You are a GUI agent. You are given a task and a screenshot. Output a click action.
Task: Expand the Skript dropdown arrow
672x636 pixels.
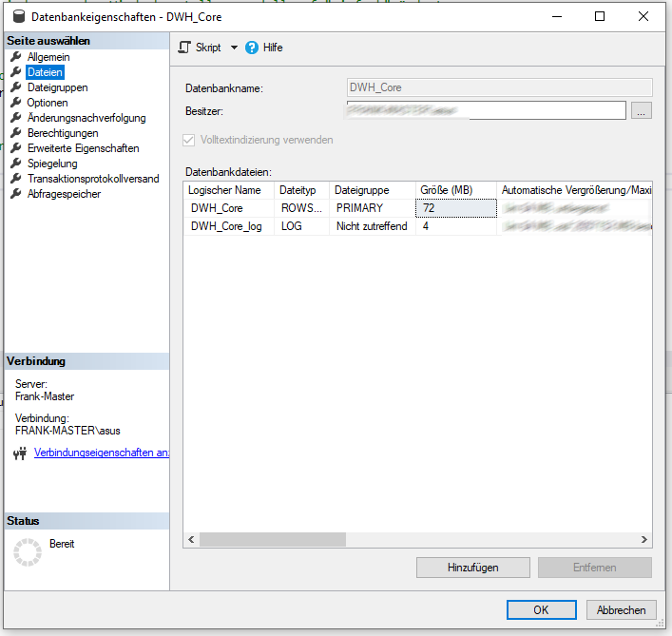(x=234, y=48)
